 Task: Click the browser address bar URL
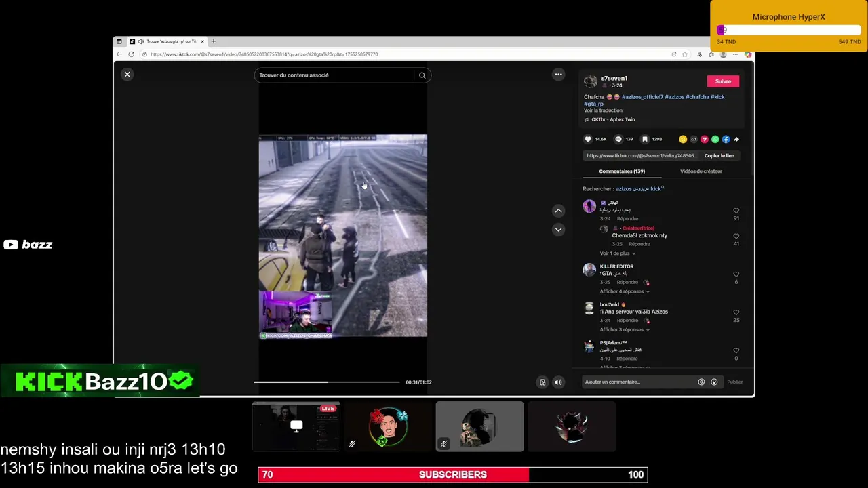tap(264, 54)
